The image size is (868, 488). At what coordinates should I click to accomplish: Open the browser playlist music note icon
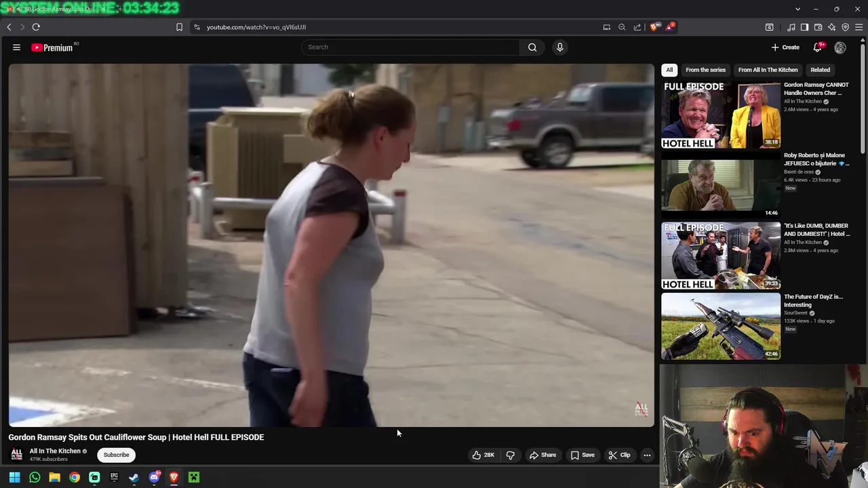791,27
